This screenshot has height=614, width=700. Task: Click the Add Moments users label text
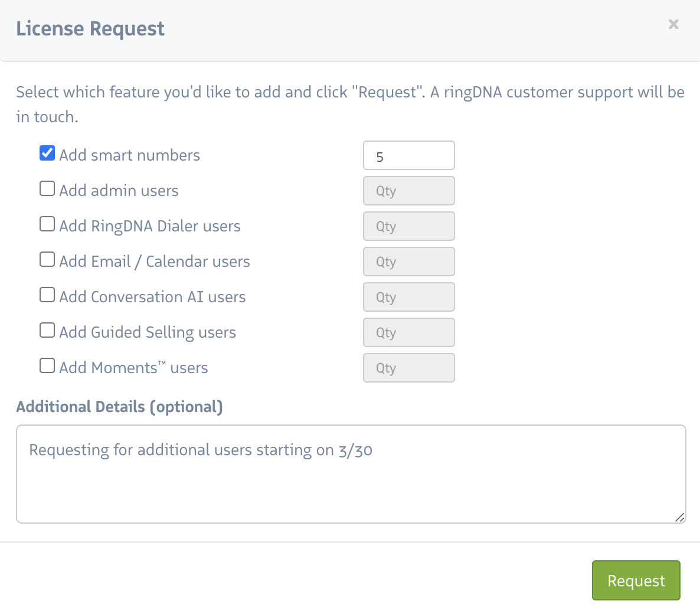[133, 368]
